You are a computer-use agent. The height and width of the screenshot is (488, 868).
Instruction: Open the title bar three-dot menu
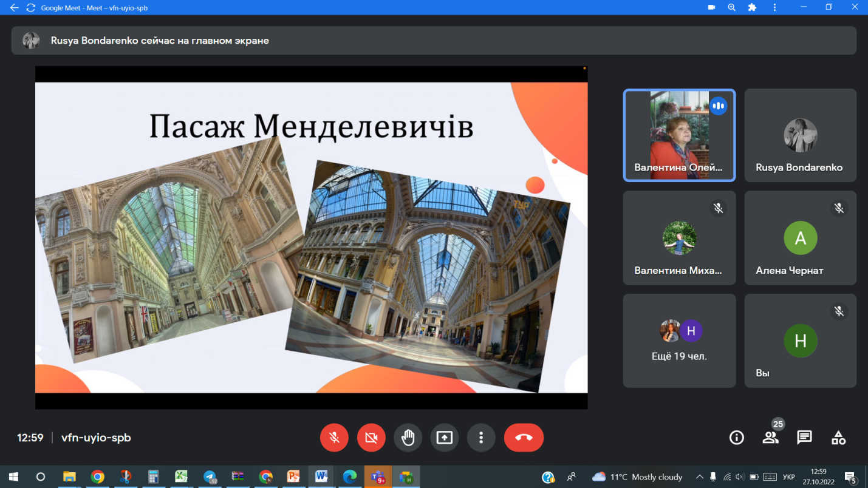coord(774,8)
